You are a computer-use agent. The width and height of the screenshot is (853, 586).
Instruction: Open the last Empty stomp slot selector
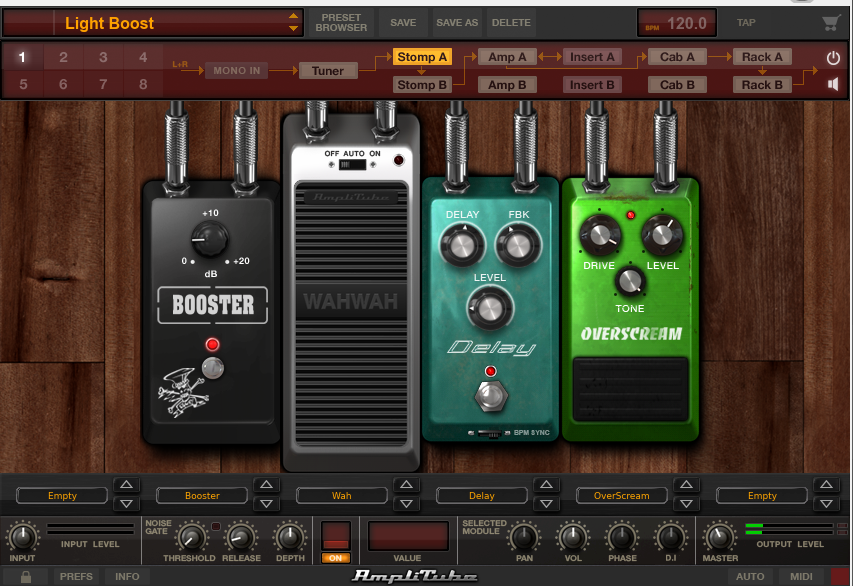coord(762,496)
